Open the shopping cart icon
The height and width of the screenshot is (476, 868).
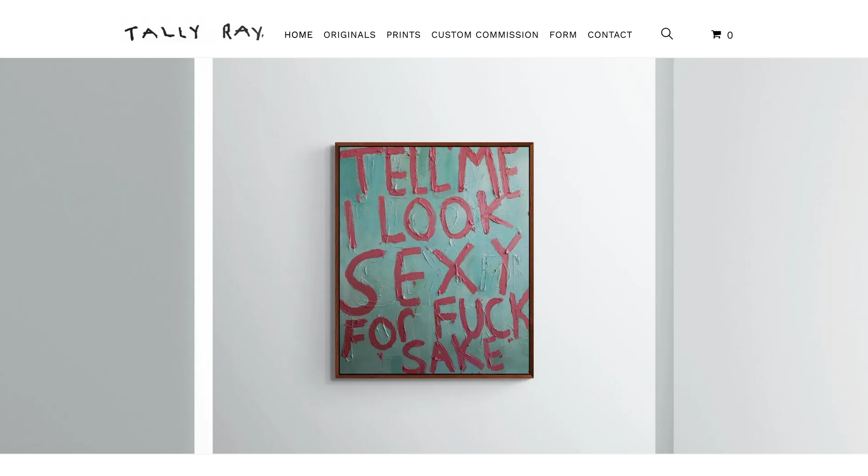point(716,34)
